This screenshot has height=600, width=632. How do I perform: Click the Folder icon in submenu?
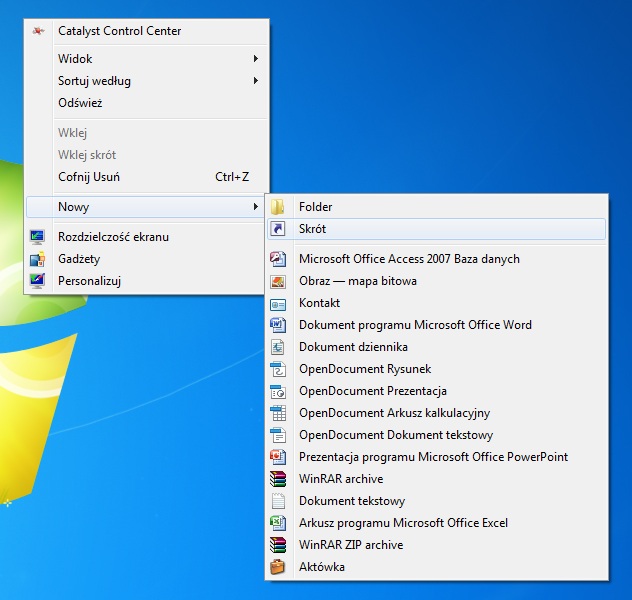[x=278, y=207]
